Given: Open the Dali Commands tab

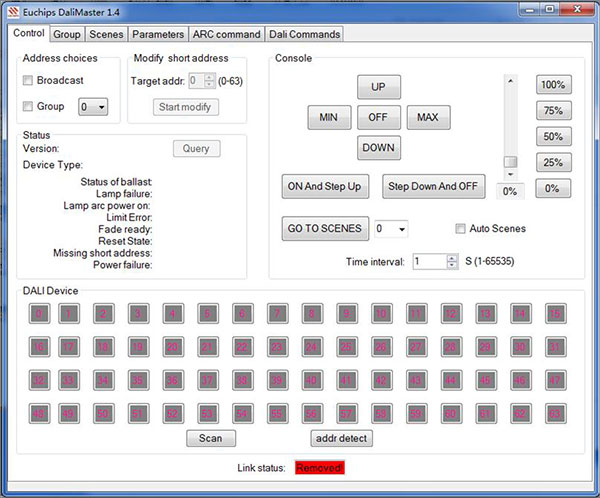Looking at the screenshot, I should click(305, 34).
